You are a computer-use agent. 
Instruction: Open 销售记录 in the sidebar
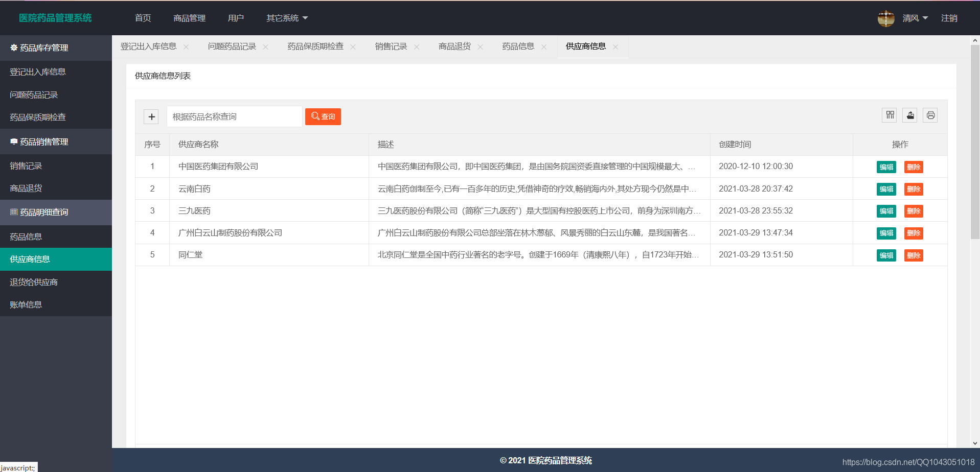click(x=56, y=166)
